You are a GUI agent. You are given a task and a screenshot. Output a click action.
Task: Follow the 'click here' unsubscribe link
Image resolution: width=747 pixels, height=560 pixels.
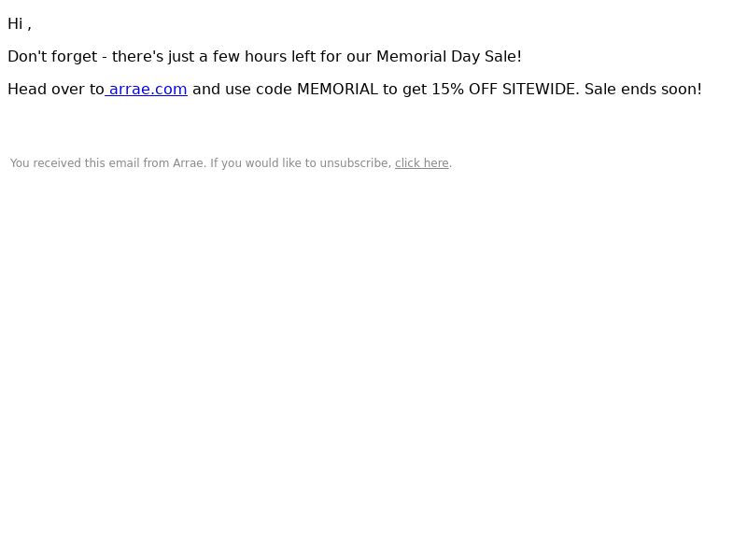pyautogui.click(x=422, y=163)
